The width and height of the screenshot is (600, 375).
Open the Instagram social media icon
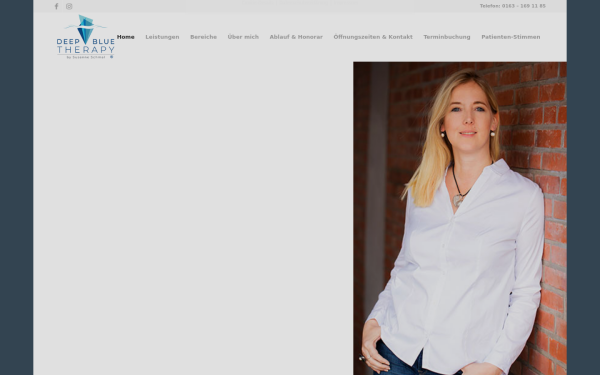click(69, 6)
